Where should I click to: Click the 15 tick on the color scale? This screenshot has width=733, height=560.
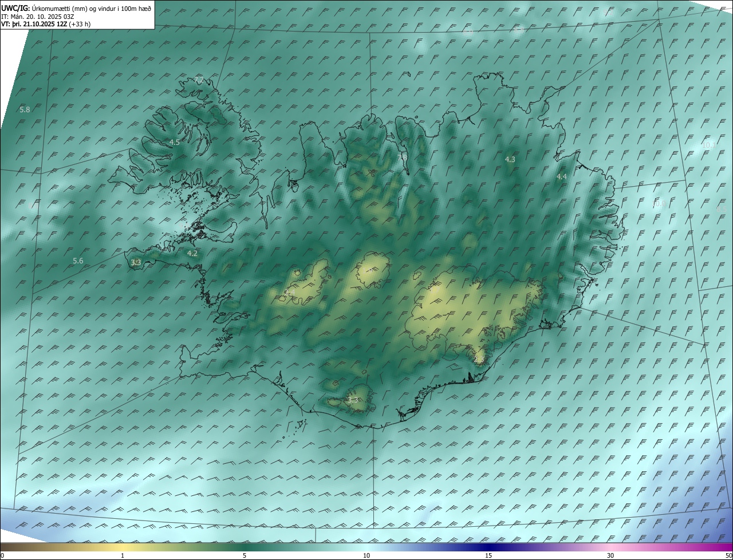(488, 555)
